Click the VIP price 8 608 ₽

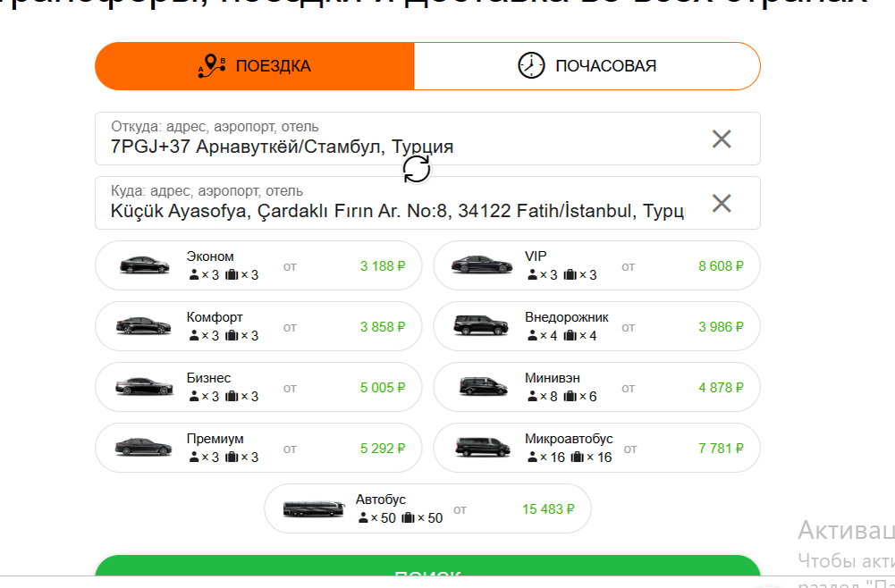pos(721,265)
